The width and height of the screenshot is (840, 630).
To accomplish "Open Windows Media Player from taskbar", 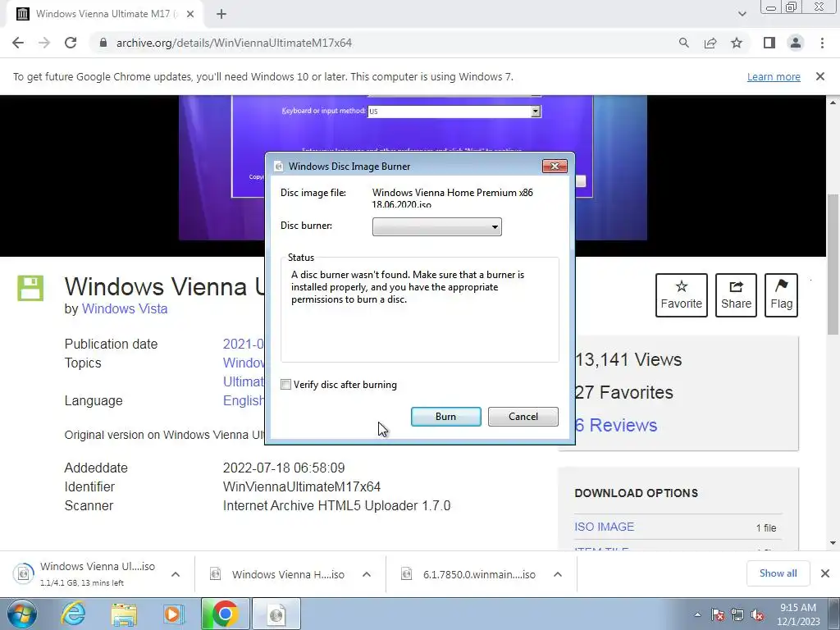I will pos(173,614).
